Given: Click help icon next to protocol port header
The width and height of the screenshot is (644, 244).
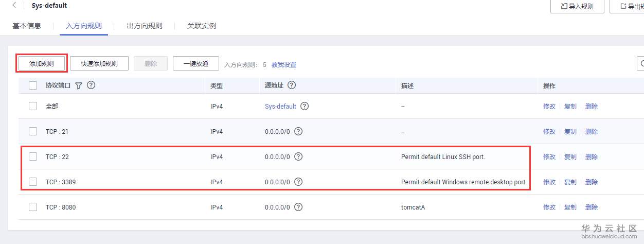Looking at the screenshot, I should tap(91, 85).
